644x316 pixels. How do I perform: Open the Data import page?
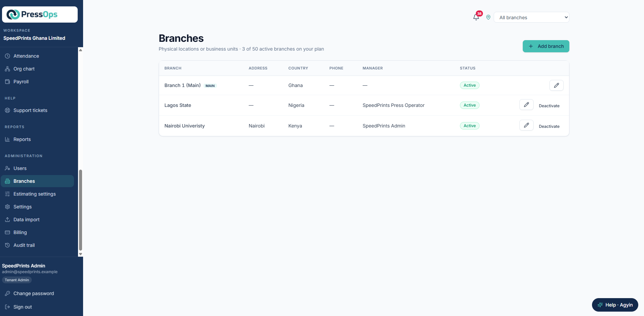pyautogui.click(x=37, y=220)
